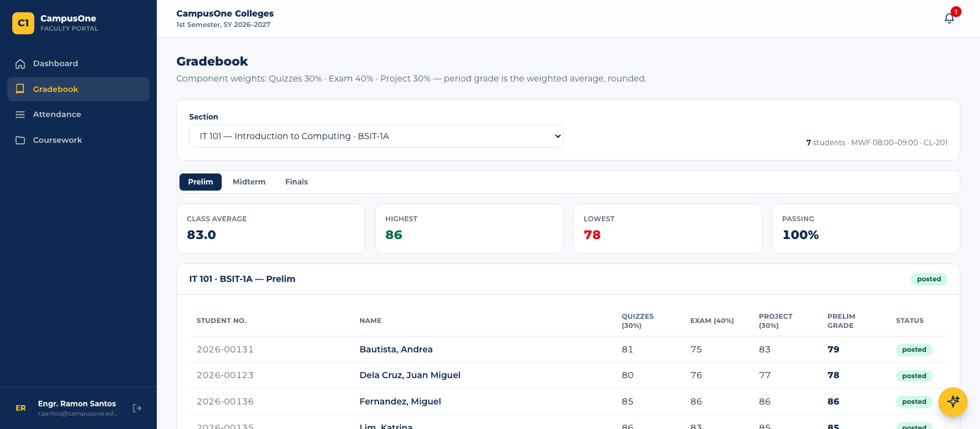
Task: Click the CampusOne Colleges header title
Action: [225, 13]
